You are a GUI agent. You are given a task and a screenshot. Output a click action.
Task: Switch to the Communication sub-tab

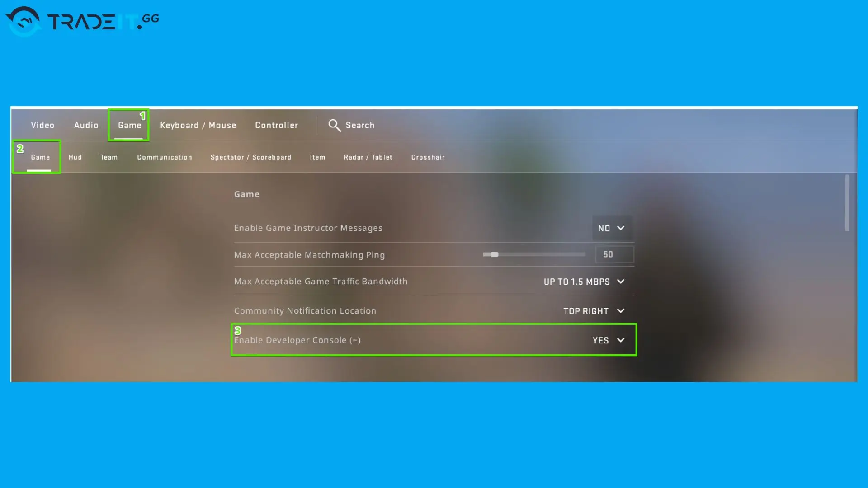point(165,157)
